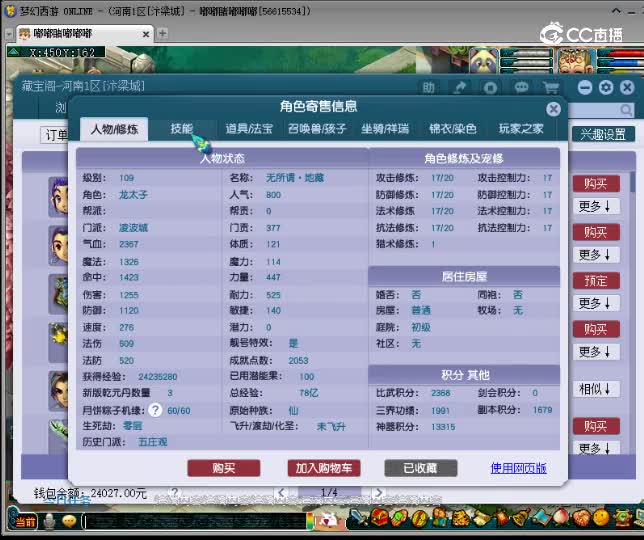Image resolution: width=644 pixels, height=540 pixels.
Task: Open the 玩家之家 tab
Action: click(x=521, y=129)
